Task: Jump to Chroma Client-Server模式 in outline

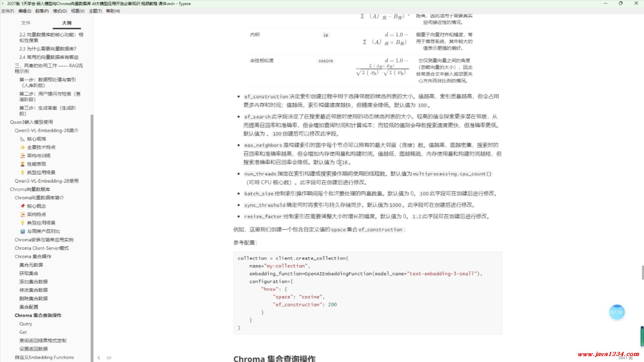Action: click(42, 248)
